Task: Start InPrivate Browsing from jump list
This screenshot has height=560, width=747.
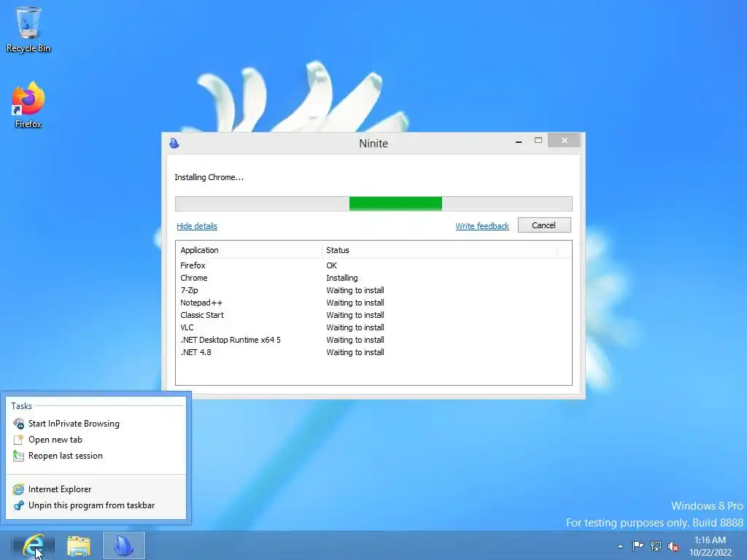Action: [x=96, y=424]
